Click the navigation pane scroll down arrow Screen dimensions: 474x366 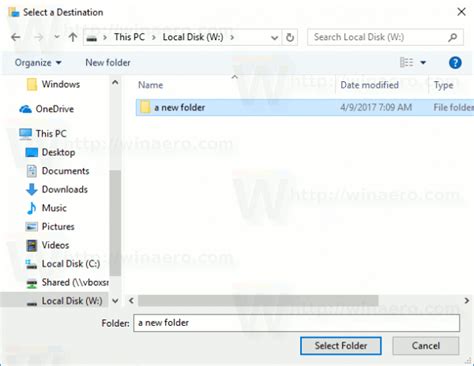(x=115, y=301)
